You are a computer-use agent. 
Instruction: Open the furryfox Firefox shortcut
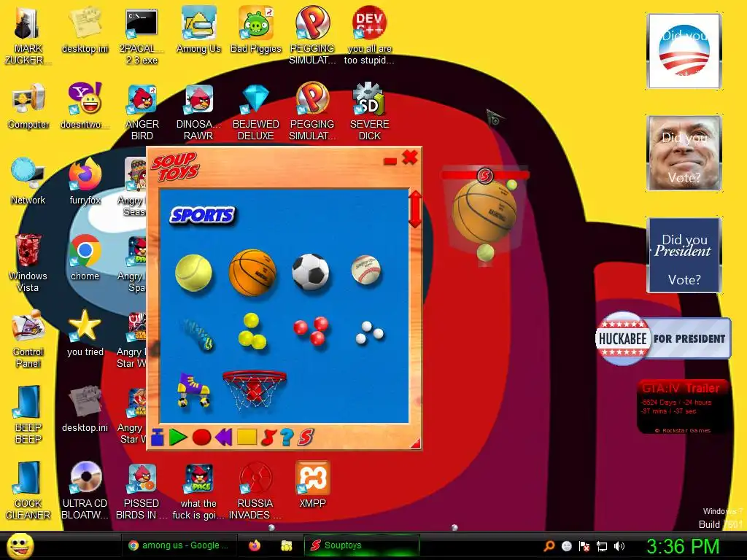click(x=85, y=182)
